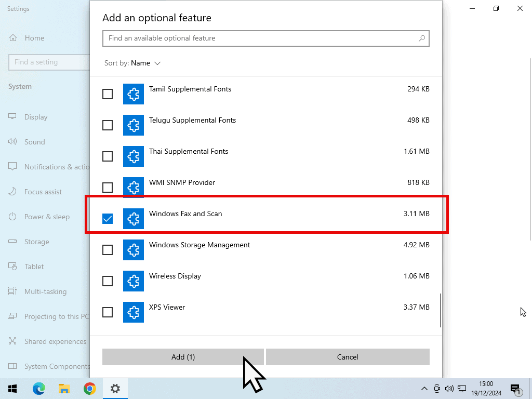Open File Explorer from taskbar
The height and width of the screenshot is (399, 532).
click(x=64, y=389)
